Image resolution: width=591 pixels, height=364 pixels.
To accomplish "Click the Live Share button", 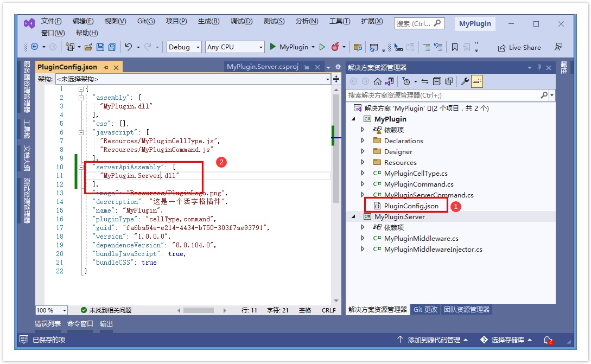I will pos(519,48).
